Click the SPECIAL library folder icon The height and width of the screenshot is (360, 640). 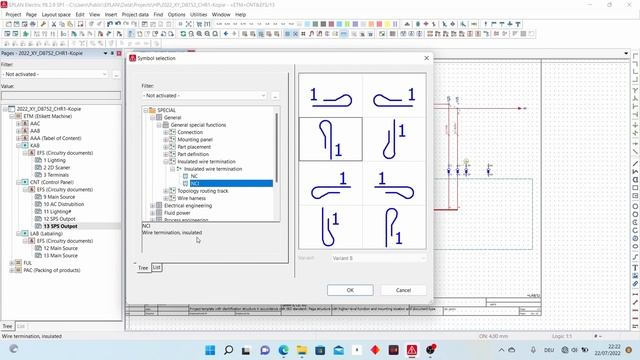tap(152, 110)
